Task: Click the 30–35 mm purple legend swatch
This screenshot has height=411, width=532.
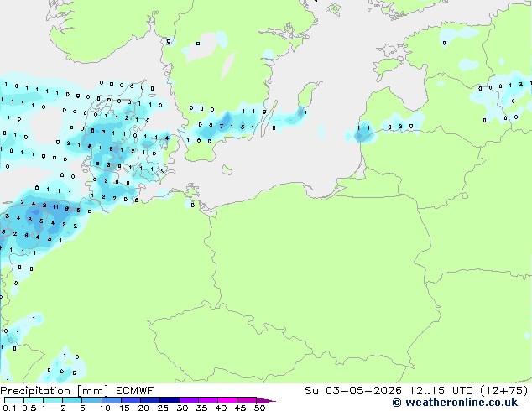Action: [189, 400]
